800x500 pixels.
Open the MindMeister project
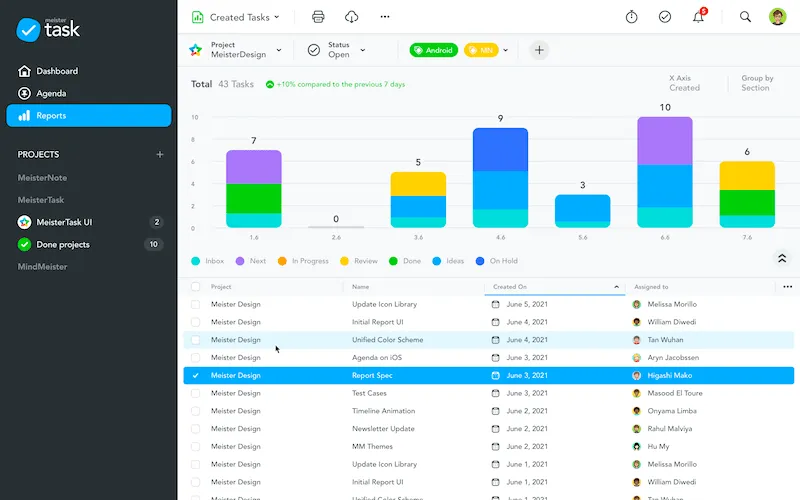point(42,267)
